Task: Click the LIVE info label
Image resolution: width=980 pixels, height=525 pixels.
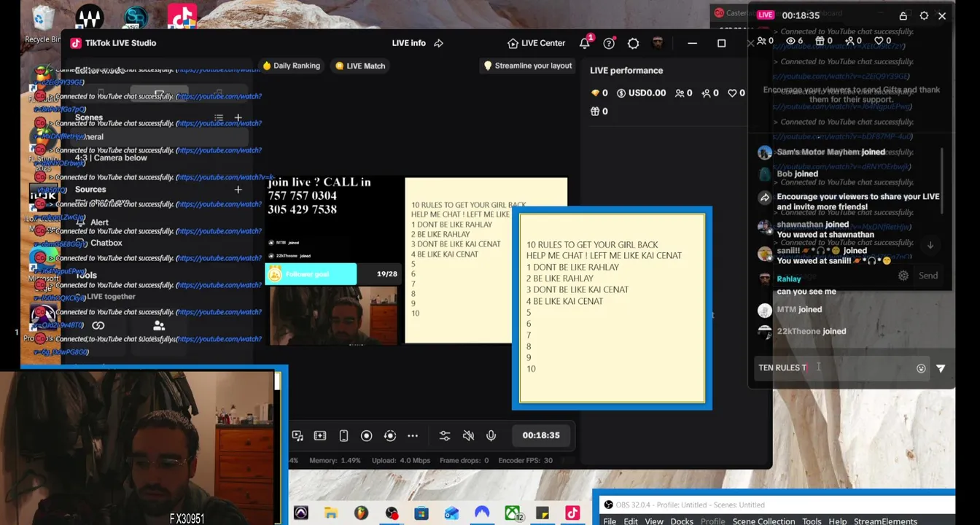Action: click(x=408, y=43)
